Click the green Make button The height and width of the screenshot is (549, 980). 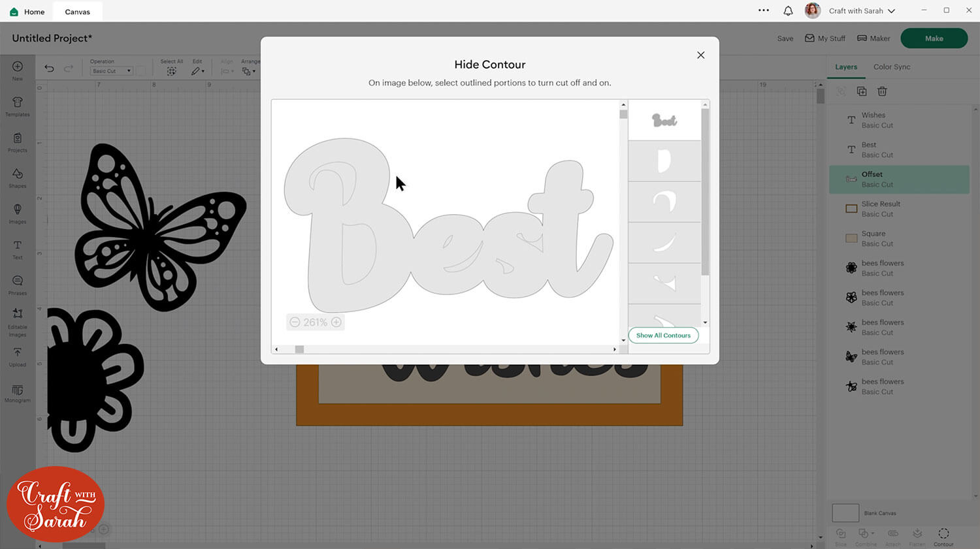tap(934, 39)
